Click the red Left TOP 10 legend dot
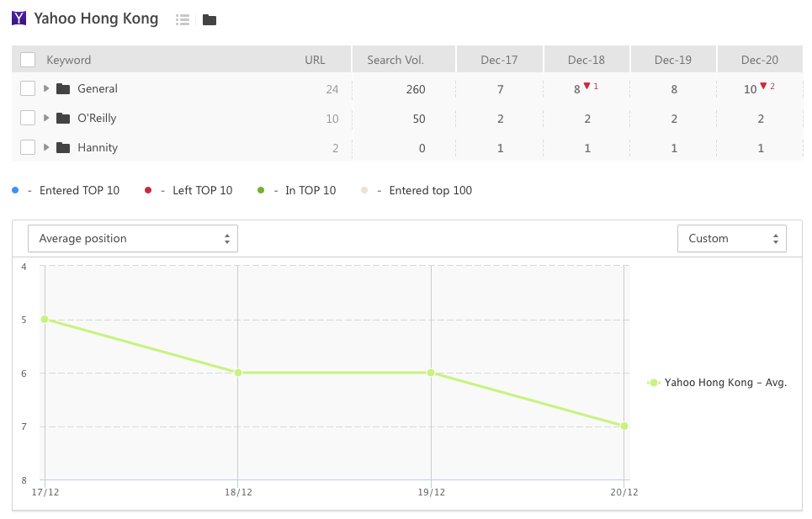The image size is (812, 519). [148, 190]
